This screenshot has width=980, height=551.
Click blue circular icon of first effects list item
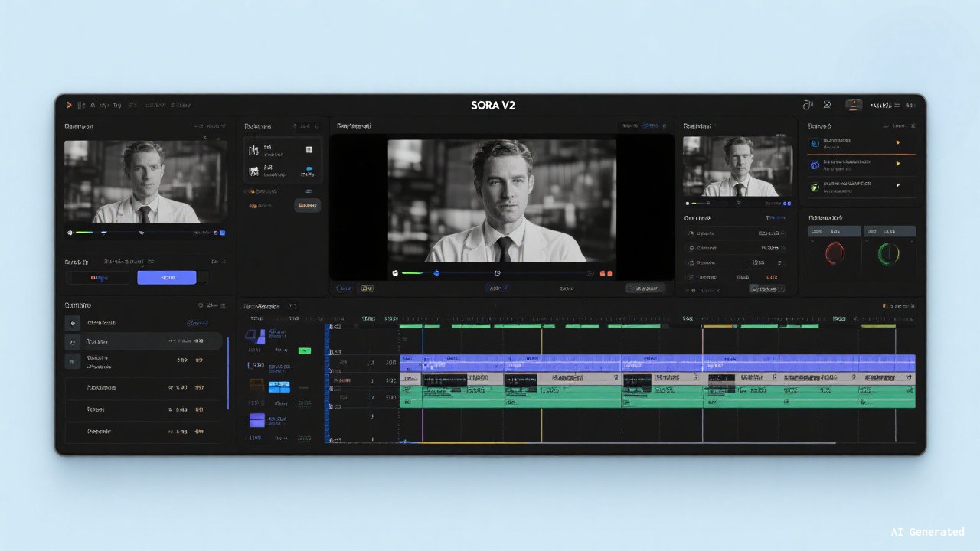[x=815, y=143]
